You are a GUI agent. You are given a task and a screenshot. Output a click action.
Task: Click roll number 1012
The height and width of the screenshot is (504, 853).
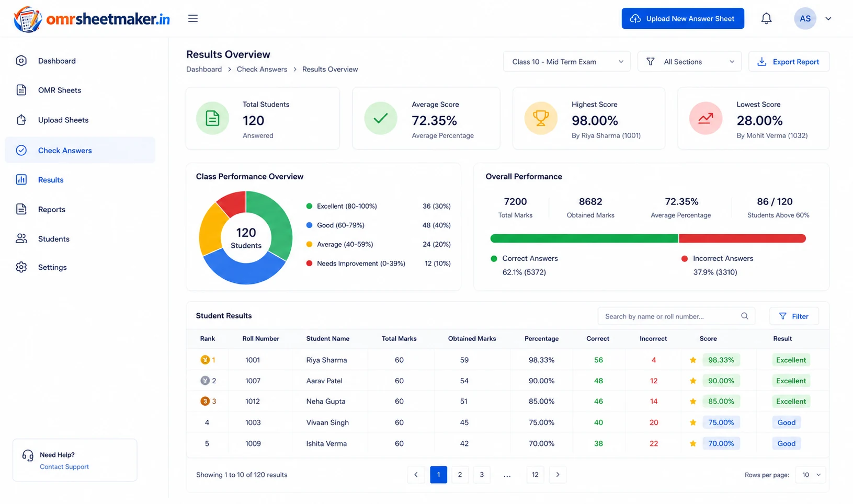(x=253, y=402)
